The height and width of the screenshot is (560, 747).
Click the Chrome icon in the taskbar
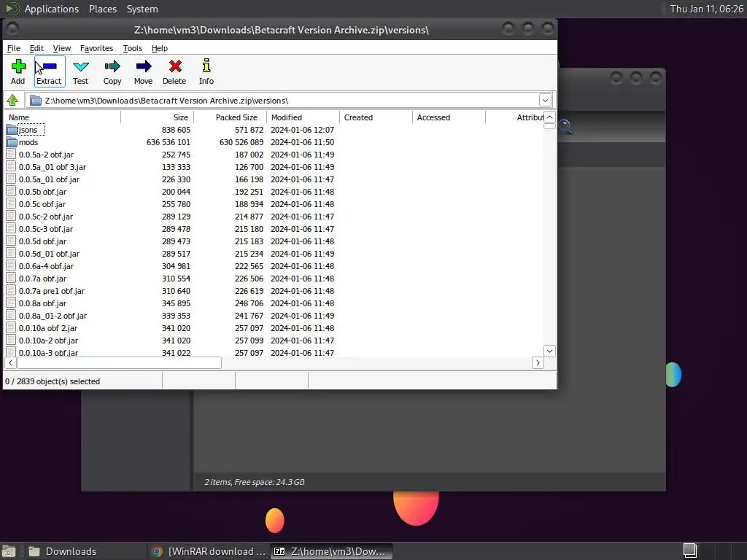pyautogui.click(x=157, y=551)
